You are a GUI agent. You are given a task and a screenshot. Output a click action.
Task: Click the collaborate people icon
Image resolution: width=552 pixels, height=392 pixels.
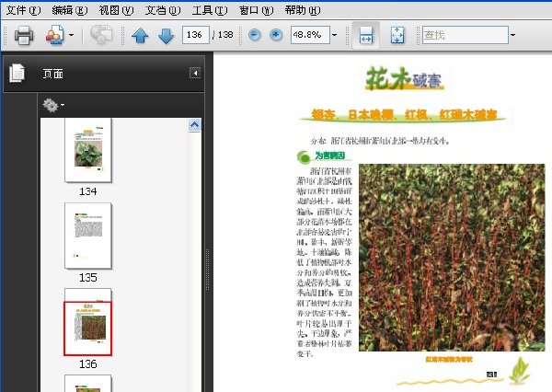[x=55, y=35]
